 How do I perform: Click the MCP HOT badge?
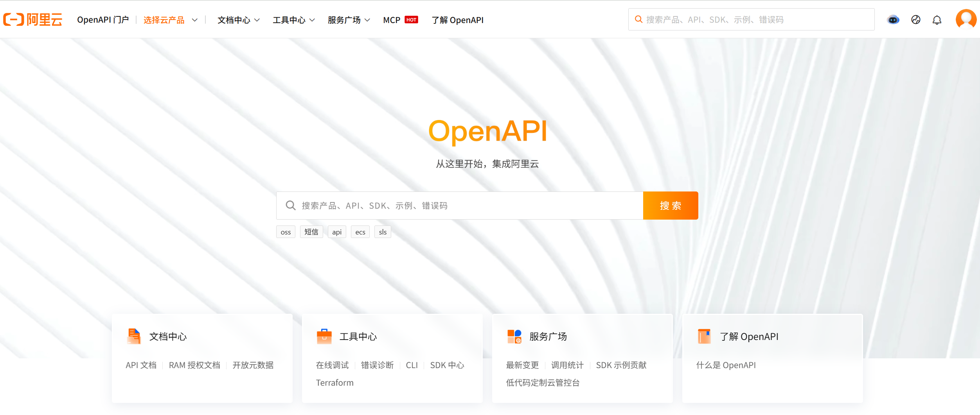(x=411, y=20)
